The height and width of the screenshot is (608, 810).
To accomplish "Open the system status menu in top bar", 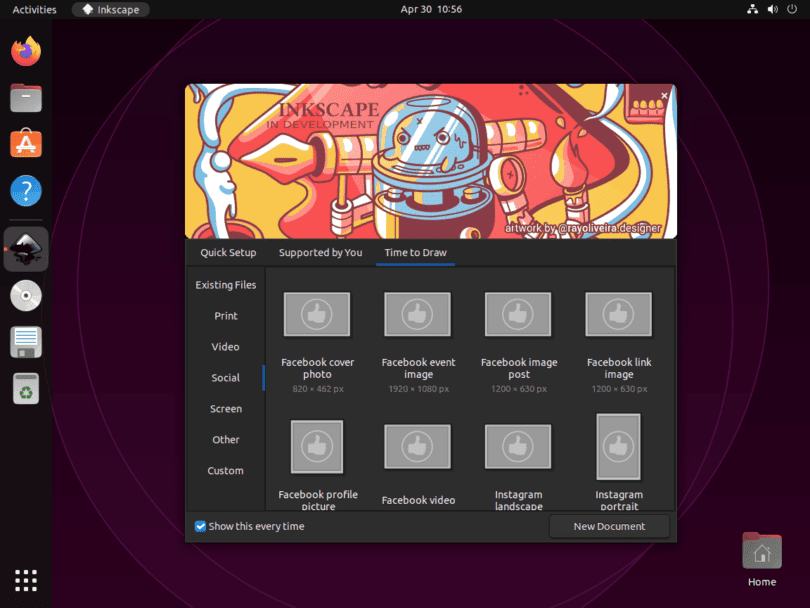I will pyautogui.click(x=770, y=9).
